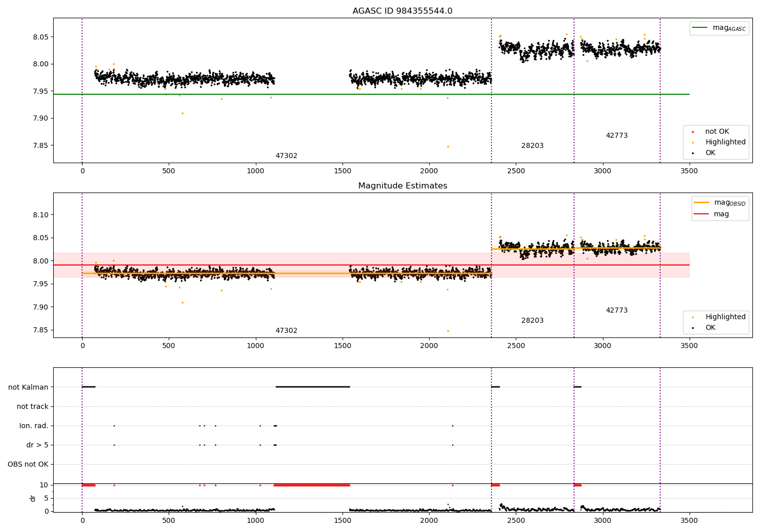Click the 'dr > 5' row label
760x532 pixels.
coord(37,445)
